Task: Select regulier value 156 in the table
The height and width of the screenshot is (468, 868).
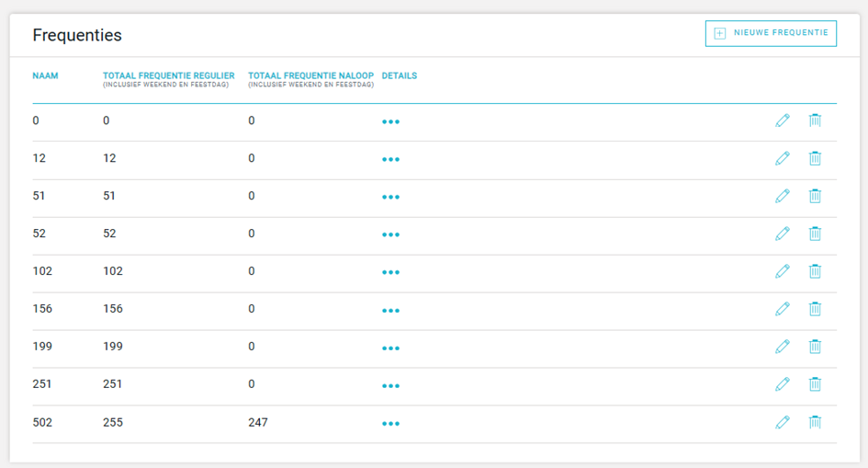Action: click(113, 309)
